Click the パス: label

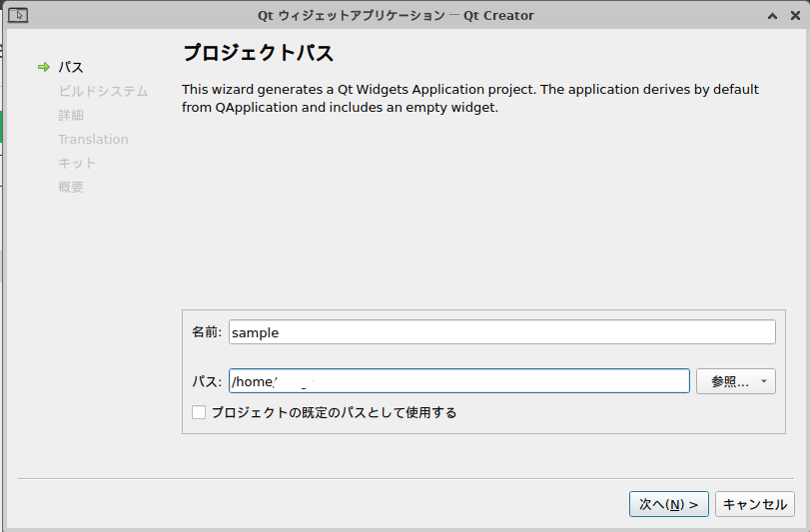[207, 382]
